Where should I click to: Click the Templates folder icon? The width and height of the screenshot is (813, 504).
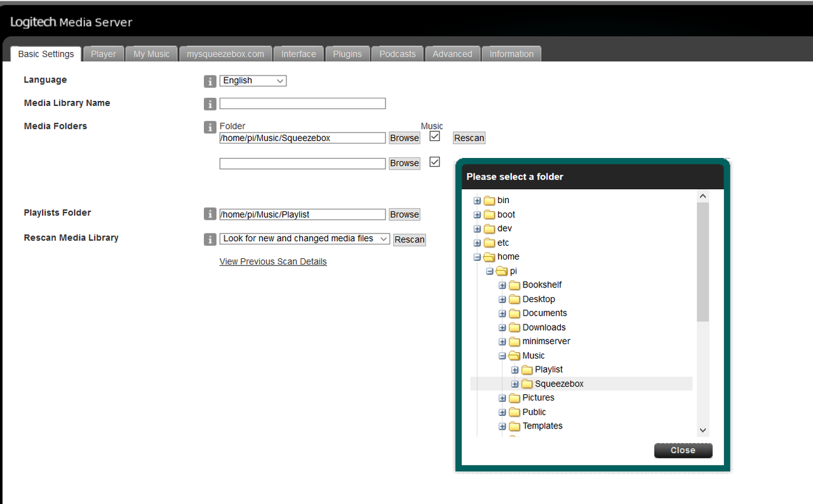click(514, 427)
